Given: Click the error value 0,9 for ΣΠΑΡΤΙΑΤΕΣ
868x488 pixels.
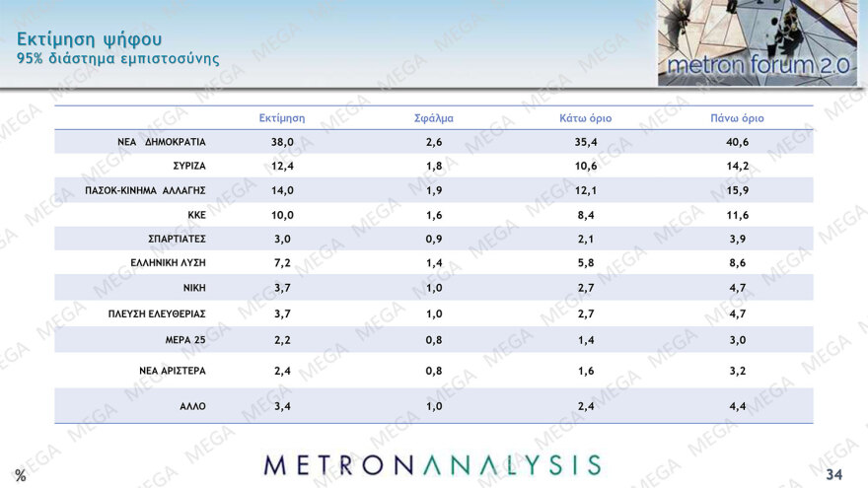Looking at the screenshot, I should coord(434,239).
